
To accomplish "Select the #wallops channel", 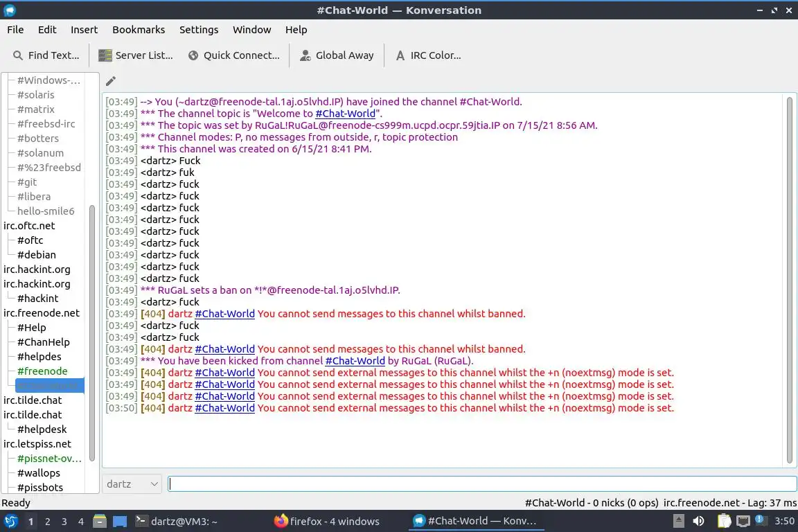I will pyautogui.click(x=38, y=473).
